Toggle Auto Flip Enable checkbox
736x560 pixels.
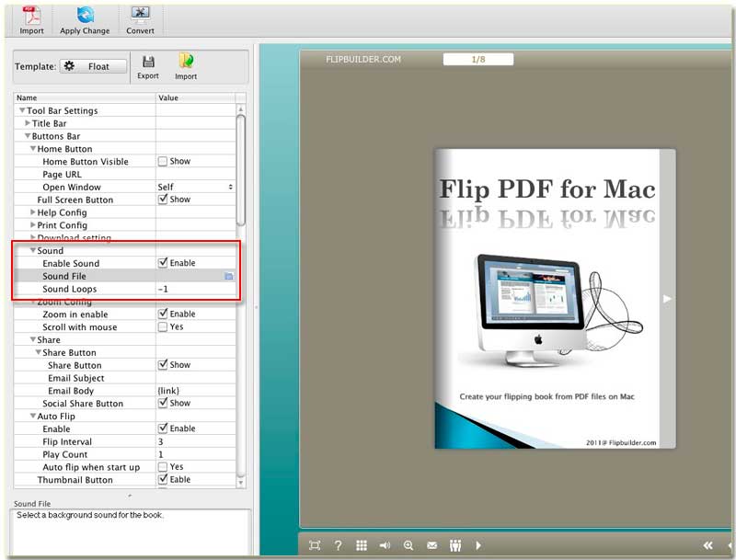(x=163, y=428)
